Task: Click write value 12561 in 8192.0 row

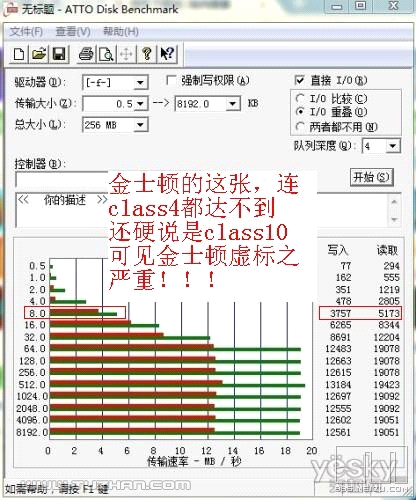Action: 338,432
